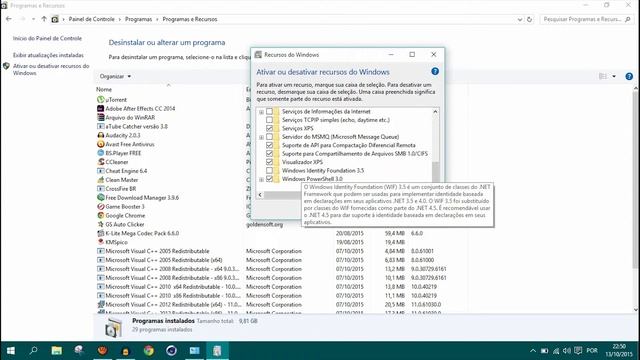Viewport: 640px width, 360px height.
Task: Open taskbar search magnifier
Action: (33, 351)
